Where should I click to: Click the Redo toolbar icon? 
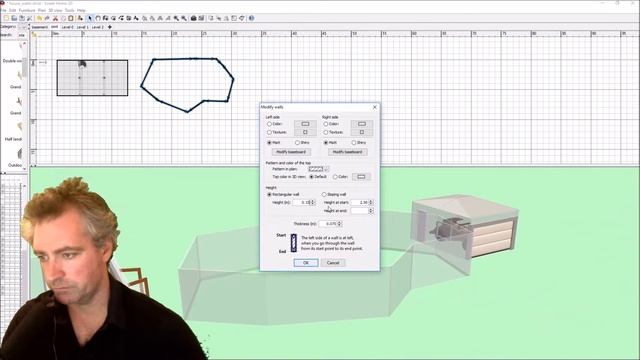click(x=47, y=18)
